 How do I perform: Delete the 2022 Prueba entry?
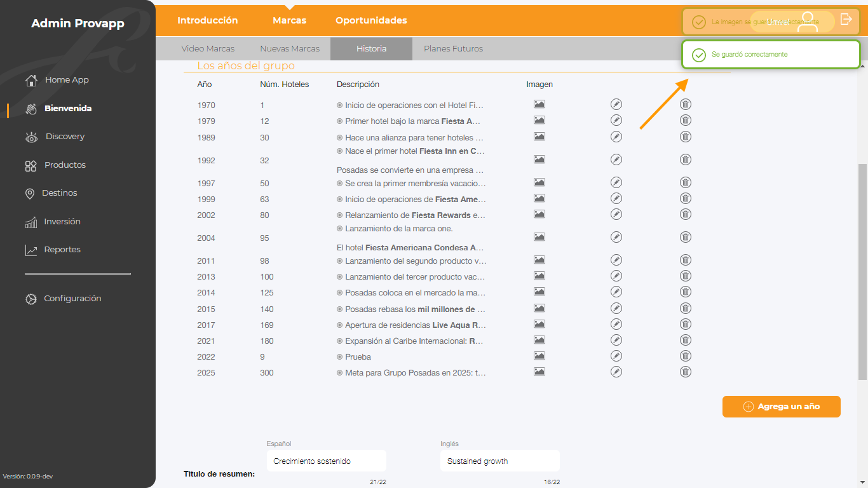686,356
